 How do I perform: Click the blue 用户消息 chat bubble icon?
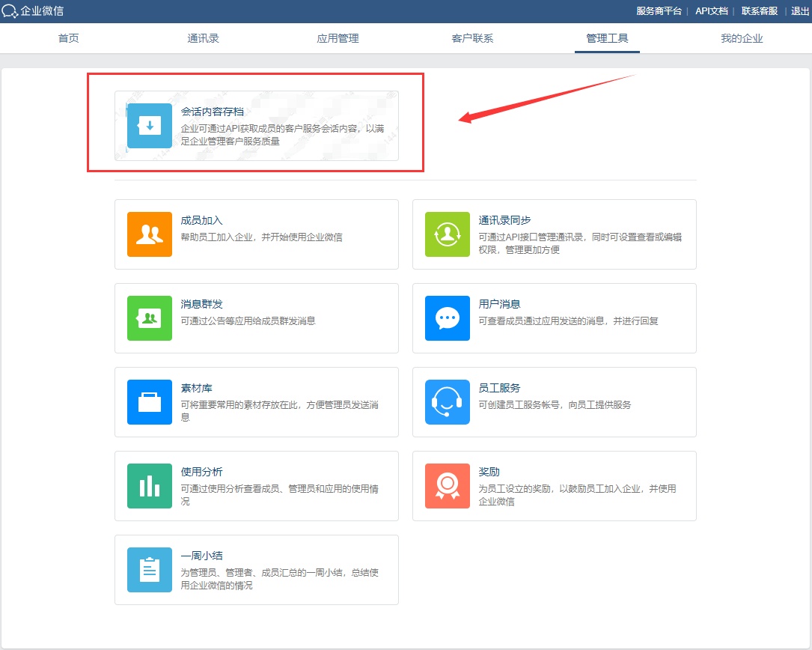click(x=448, y=318)
